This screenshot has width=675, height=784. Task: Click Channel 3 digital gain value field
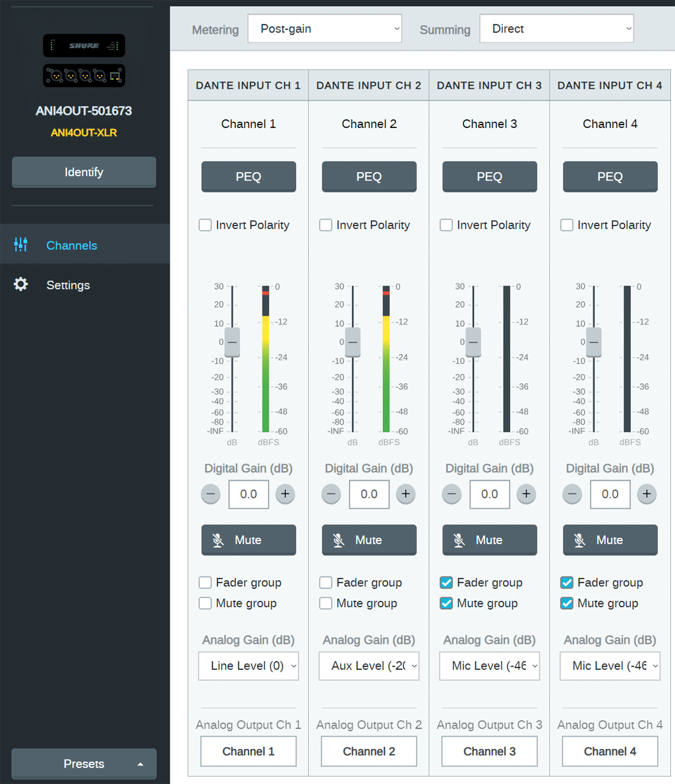[x=489, y=494]
